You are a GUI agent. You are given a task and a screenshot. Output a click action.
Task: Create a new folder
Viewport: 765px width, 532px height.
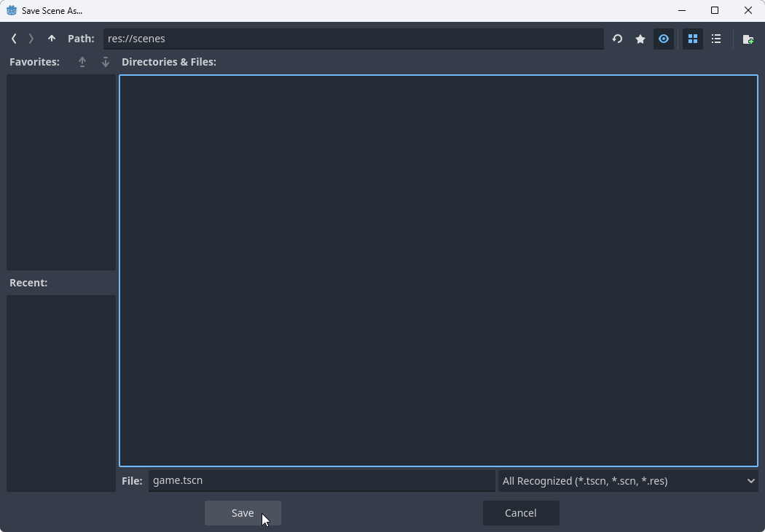[x=748, y=39]
